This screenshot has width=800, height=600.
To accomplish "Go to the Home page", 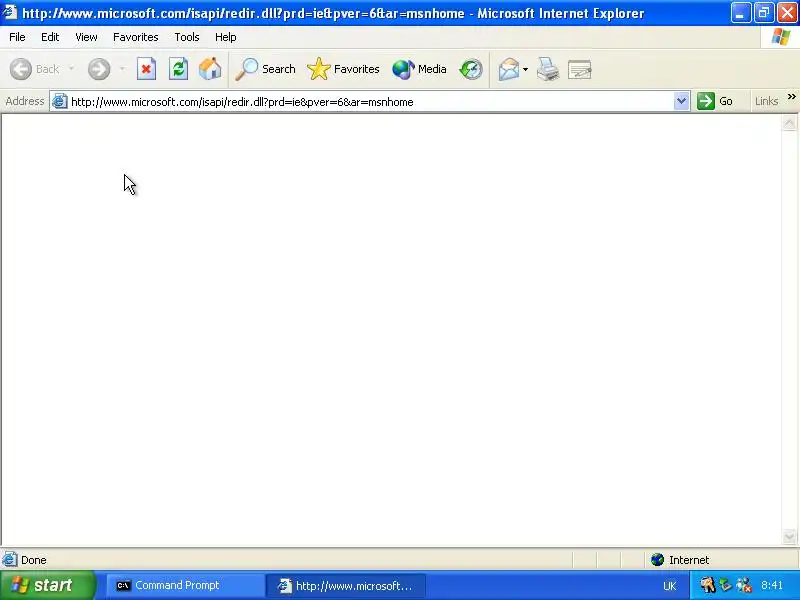I will click(210, 69).
